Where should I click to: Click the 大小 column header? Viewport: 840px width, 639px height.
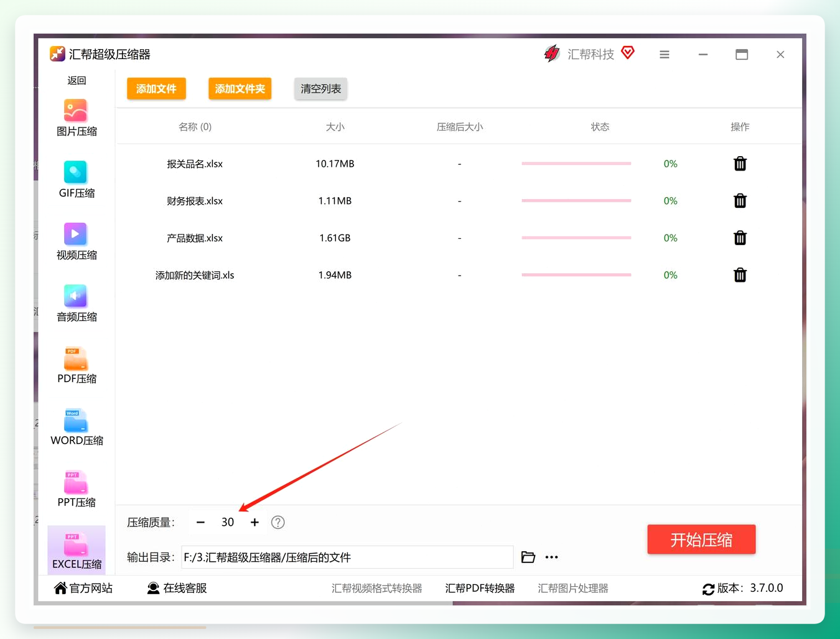335,127
